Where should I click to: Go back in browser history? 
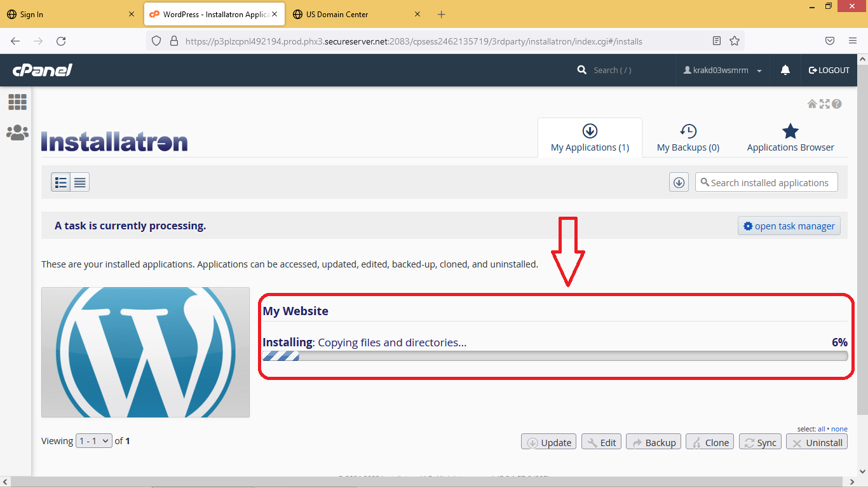pyautogui.click(x=15, y=41)
